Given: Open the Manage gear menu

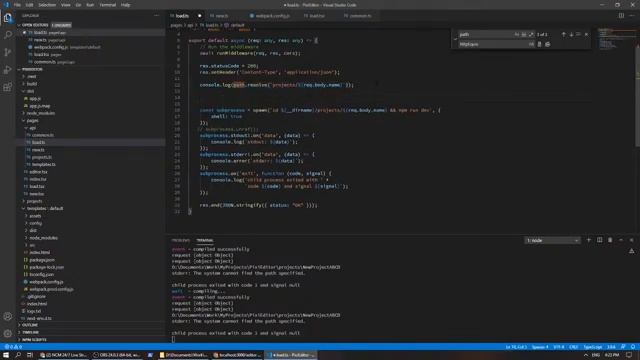Looking at the screenshot, I should (8, 333).
